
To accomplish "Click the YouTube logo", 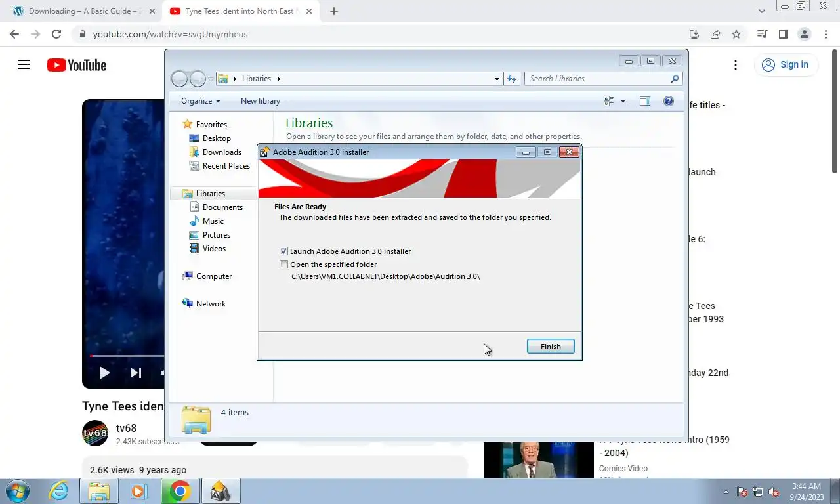I will point(77,65).
